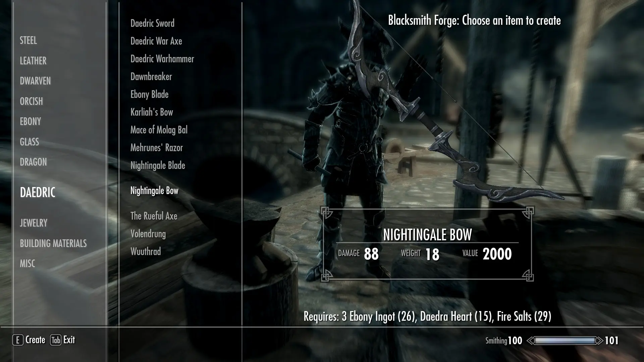Select Steel category from materials list
This screenshot has width=644, height=362.
pos(28,40)
